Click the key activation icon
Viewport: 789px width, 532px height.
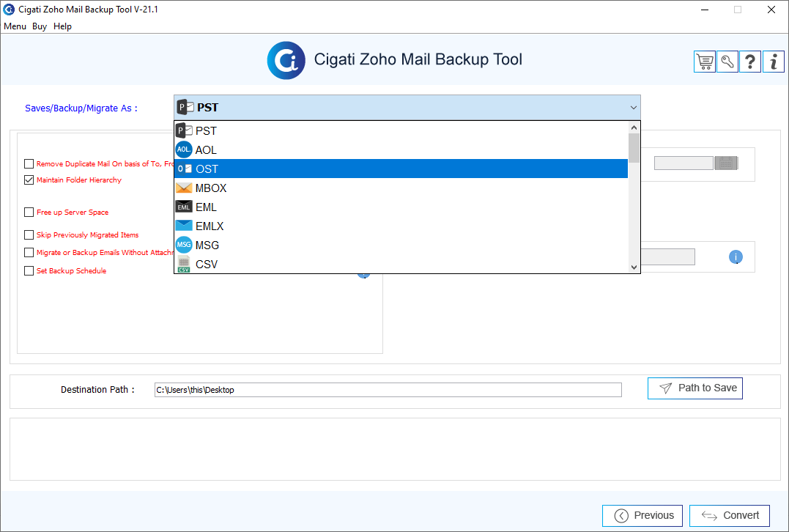click(727, 62)
